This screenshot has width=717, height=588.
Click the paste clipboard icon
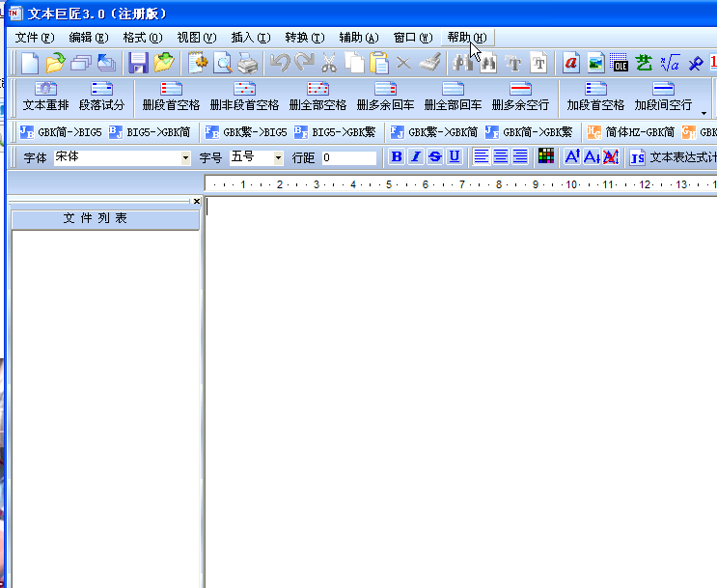[378, 63]
